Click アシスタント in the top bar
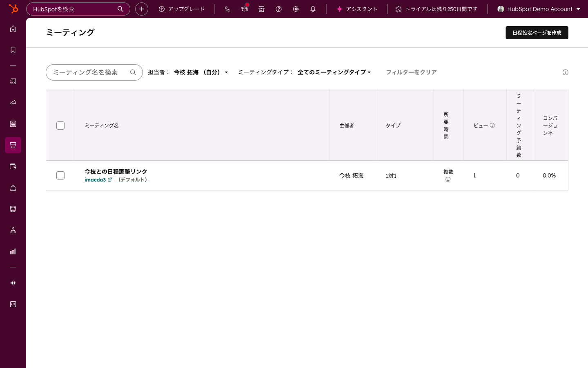 (357, 9)
